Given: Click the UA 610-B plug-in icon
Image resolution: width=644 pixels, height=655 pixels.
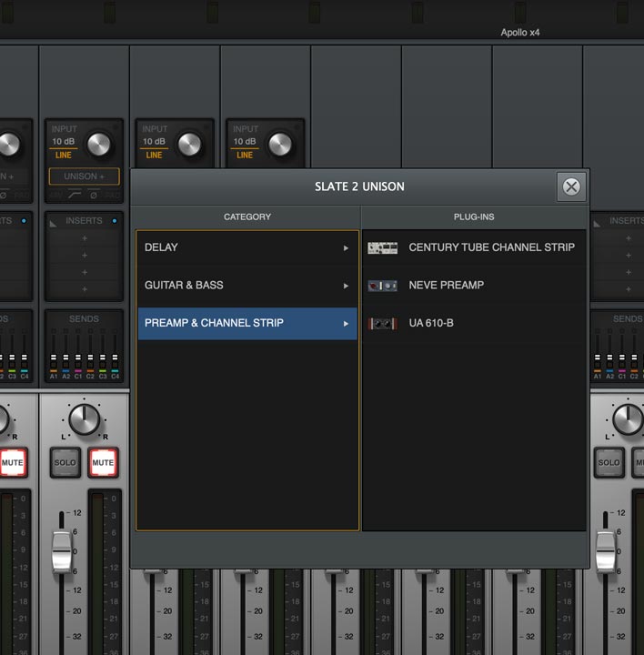Looking at the screenshot, I should (382, 323).
